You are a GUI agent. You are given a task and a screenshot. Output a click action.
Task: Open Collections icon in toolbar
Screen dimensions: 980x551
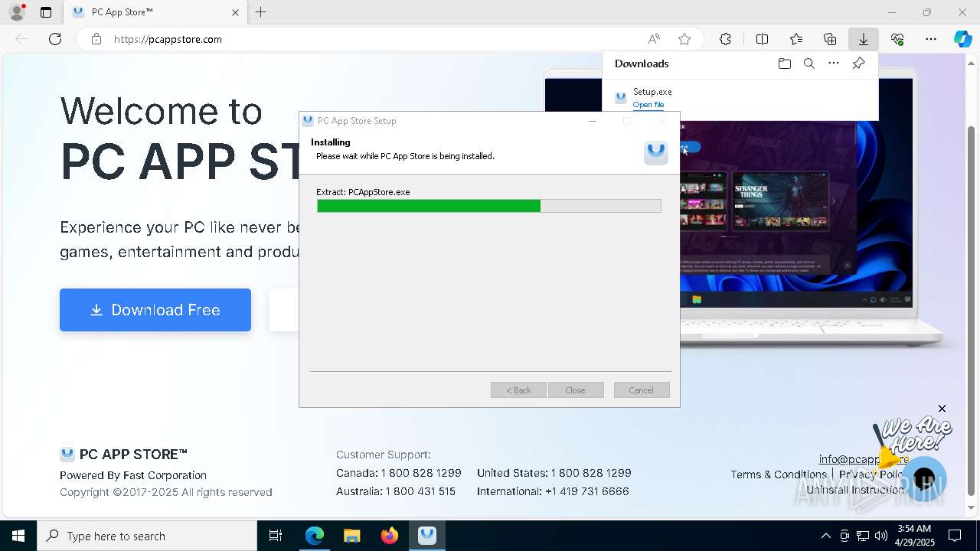(x=830, y=39)
